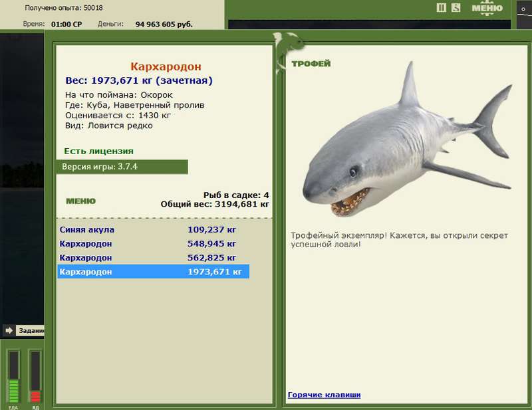Click the Деньги money amount

(x=164, y=25)
